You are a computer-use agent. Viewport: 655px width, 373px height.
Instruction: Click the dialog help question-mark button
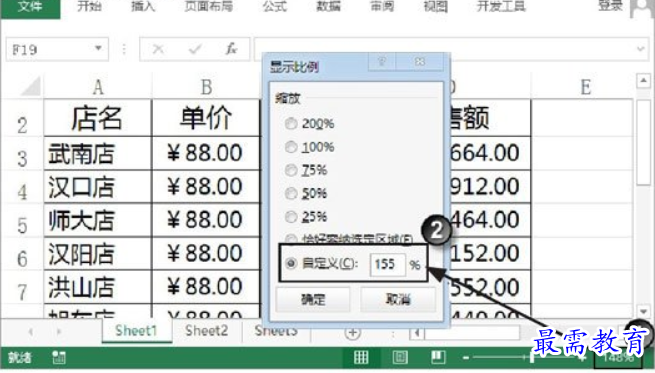382,62
